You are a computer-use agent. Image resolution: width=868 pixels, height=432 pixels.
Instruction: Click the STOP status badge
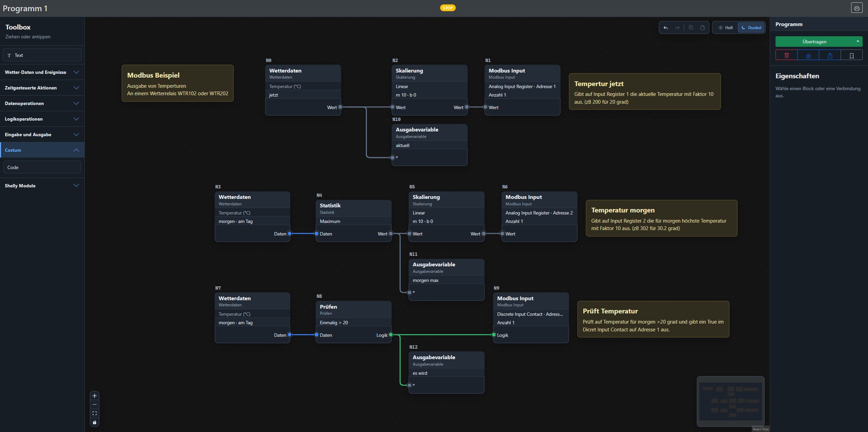[x=448, y=8]
